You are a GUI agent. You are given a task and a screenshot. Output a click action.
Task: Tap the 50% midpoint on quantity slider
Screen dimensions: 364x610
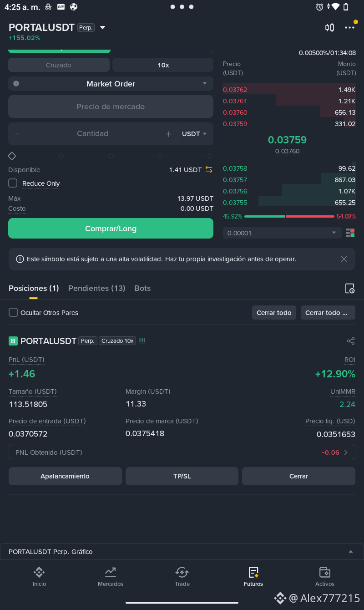point(111,156)
